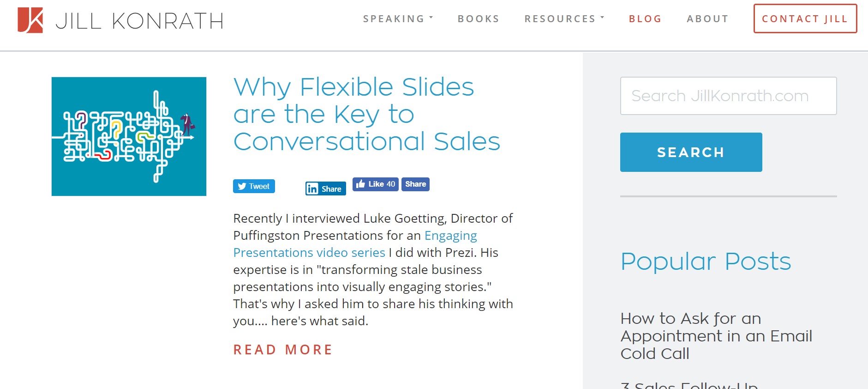Viewport: 868px width, 389px height.
Task: Open the maze article thumbnail image
Action: (129, 136)
